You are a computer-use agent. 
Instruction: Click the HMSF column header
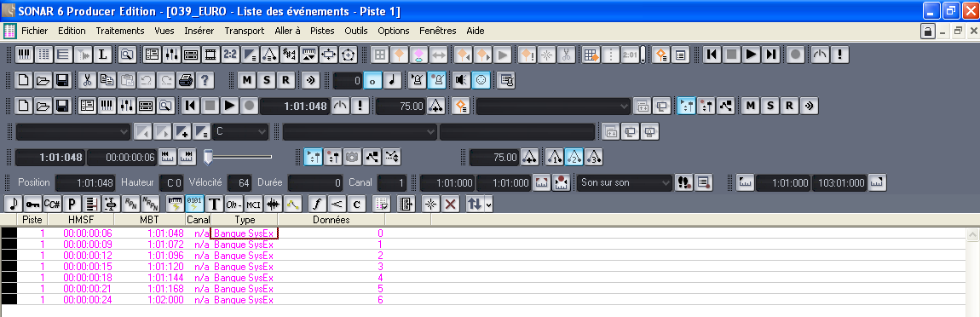[81, 220]
